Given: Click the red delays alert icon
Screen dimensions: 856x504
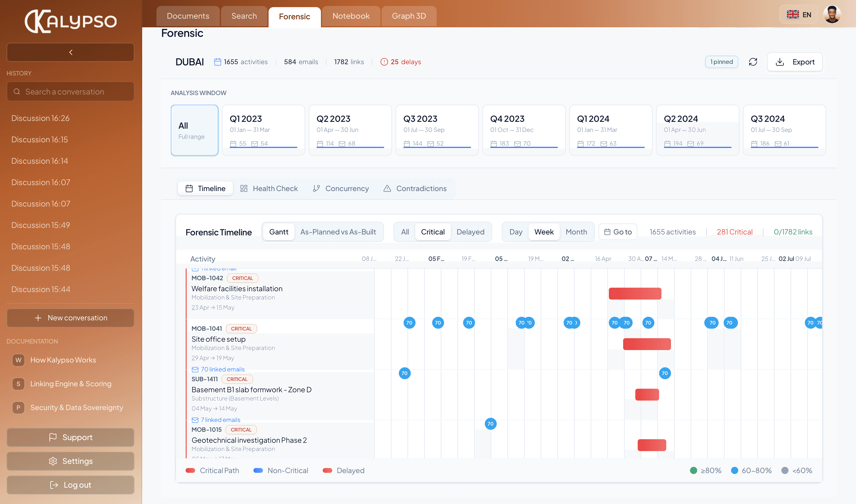Looking at the screenshot, I should [x=384, y=62].
